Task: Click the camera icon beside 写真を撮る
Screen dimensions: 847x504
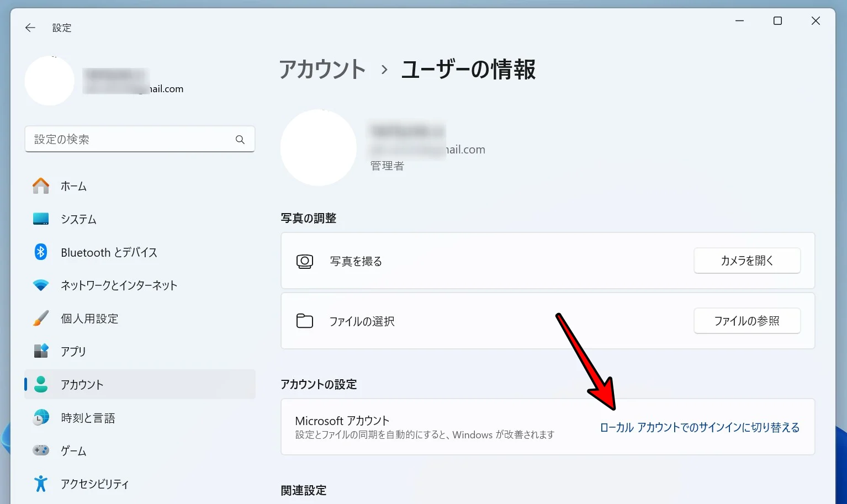Action: pyautogui.click(x=304, y=261)
